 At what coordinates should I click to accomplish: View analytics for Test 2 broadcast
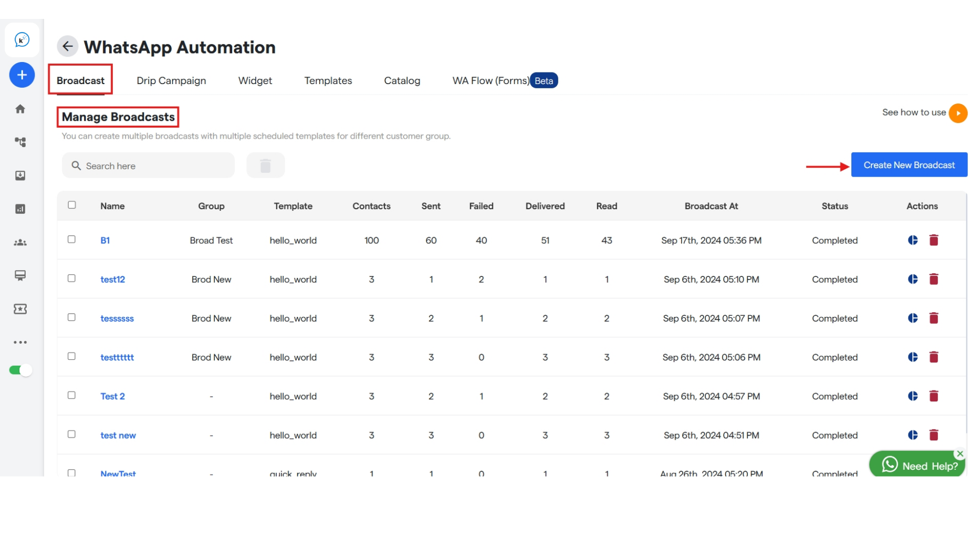click(913, 396)
